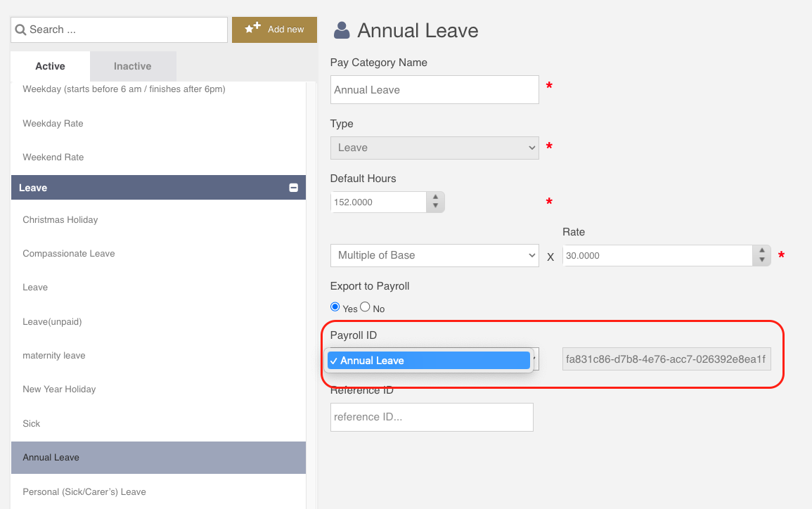This screenshot has height=509, width=812.
Task: Open the Type dropdown showing Leave
Action: coord(434,148)
